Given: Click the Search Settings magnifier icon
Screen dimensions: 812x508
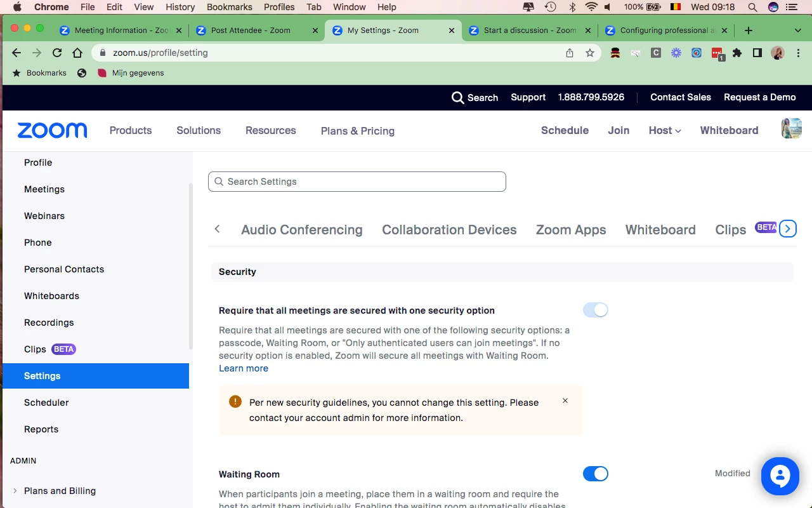Looking at the screenshot, I should point(219,182).
